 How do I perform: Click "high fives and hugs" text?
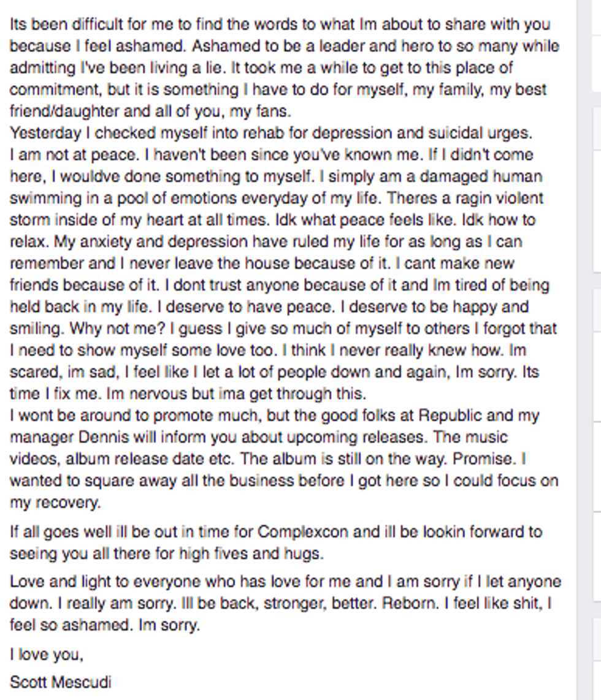(250, 554)
